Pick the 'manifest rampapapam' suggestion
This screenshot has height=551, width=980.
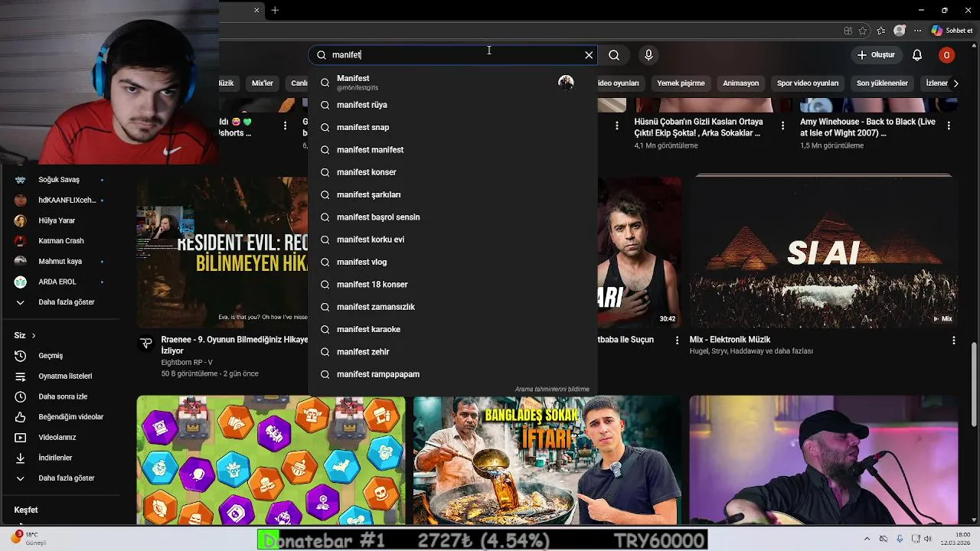[x=452, y=374]
